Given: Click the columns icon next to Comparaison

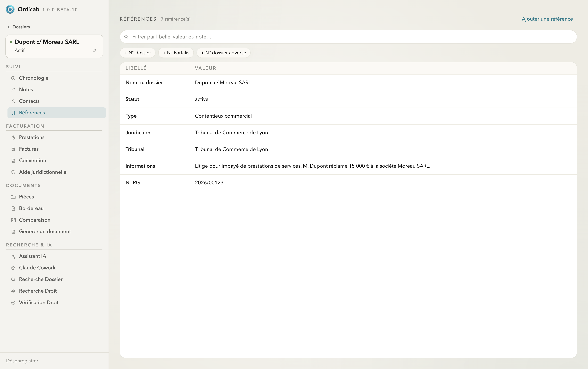Looking at the screenshot, I should (13, 220).
